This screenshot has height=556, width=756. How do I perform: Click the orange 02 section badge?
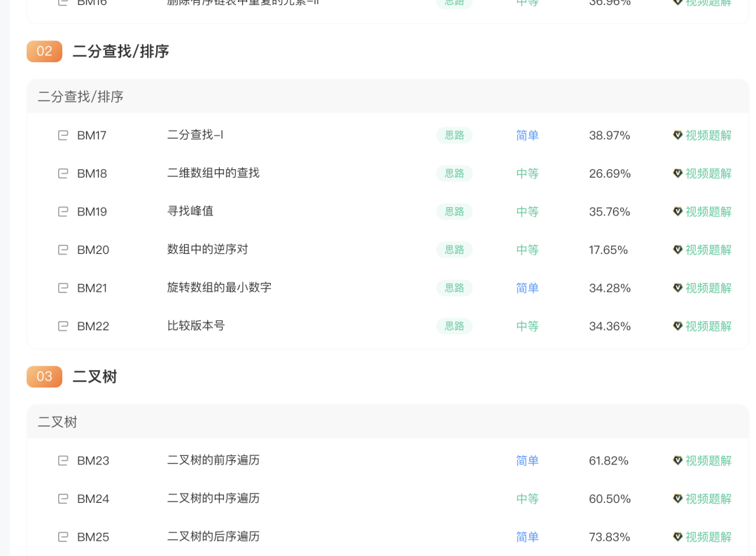coord(44,51)
